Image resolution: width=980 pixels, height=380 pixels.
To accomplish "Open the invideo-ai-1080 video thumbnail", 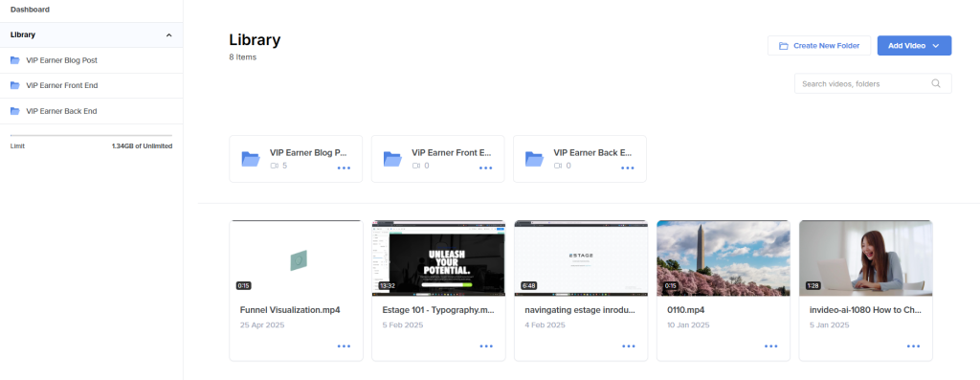I will click(x=865, y=258).
